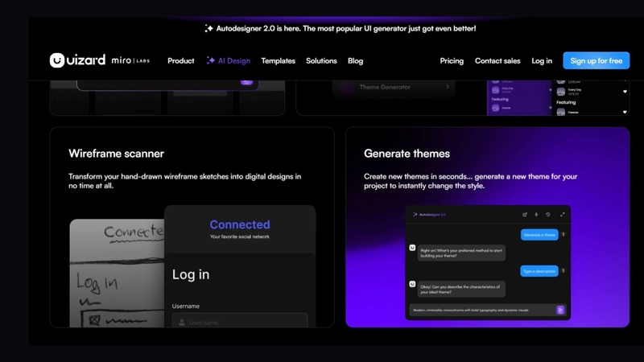Image resolution: width=644 pixels, height=362 pixels.
Task: Click the Wireframe scanner heading
Action: click(x=116, y=154)
